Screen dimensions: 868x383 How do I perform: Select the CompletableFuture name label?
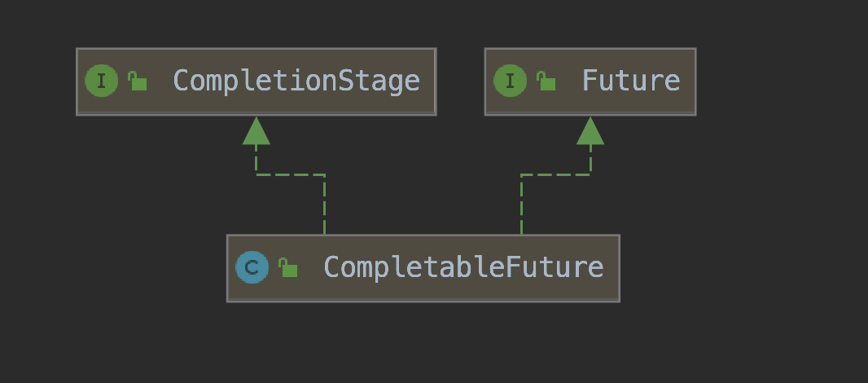click(x=463, y=267)
